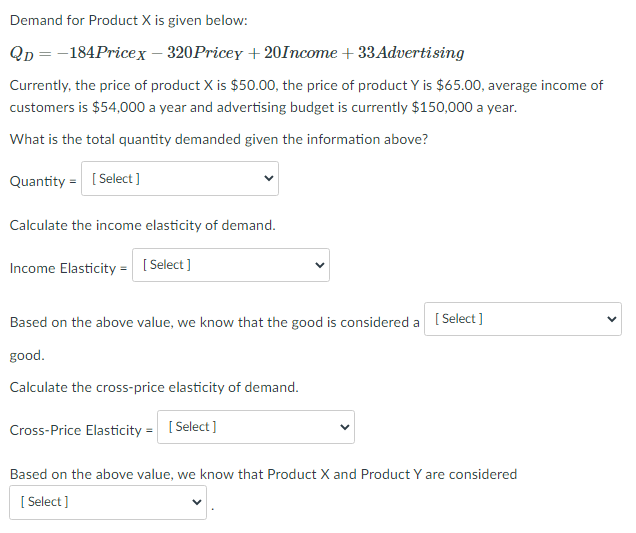Click the chevron arrow in Cross-Price Elasticity dropdown
This screenshot has height=533, width=636.
343,427
